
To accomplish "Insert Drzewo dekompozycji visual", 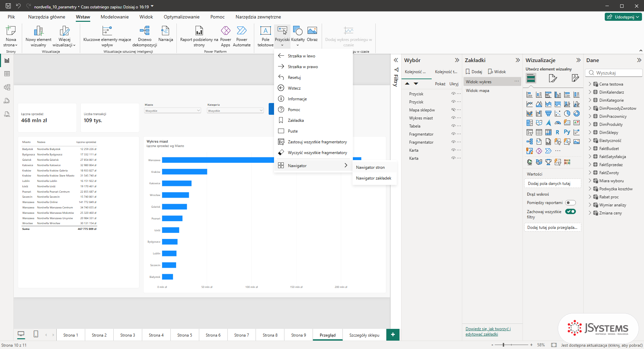I will [145, 36].
